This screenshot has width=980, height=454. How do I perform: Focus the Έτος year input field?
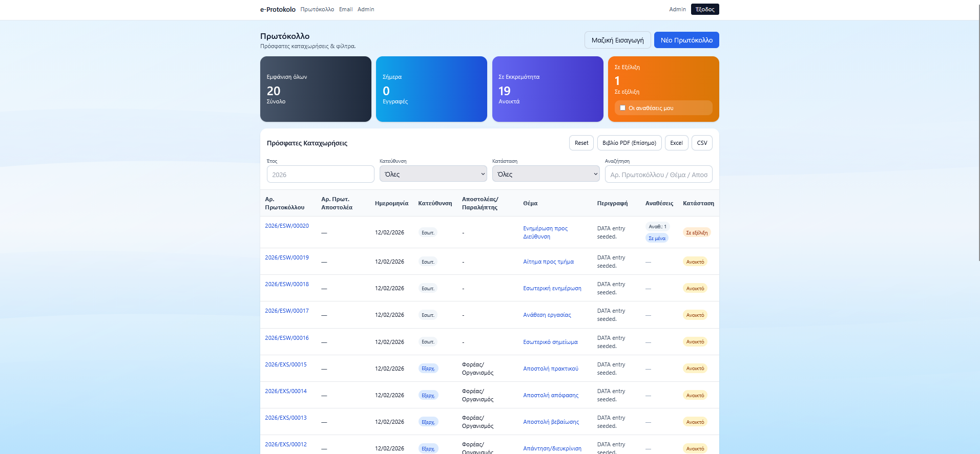tap(320, 174)
